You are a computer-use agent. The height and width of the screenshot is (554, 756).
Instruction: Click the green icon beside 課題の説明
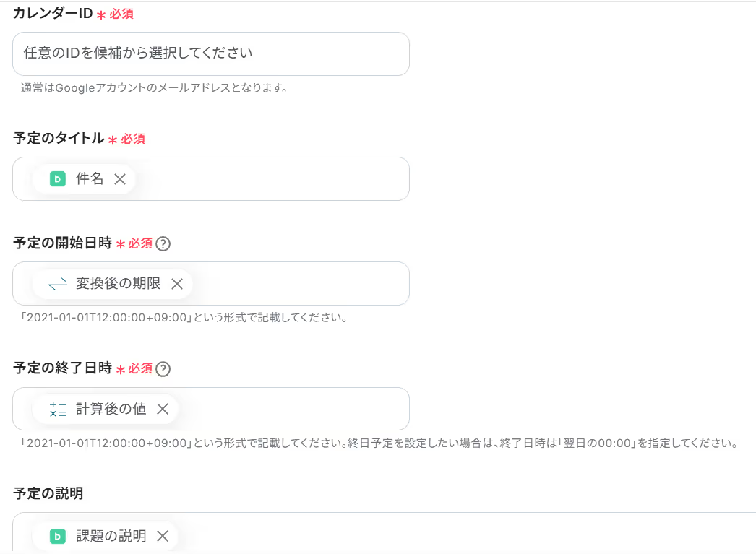[x=58, y=536]
